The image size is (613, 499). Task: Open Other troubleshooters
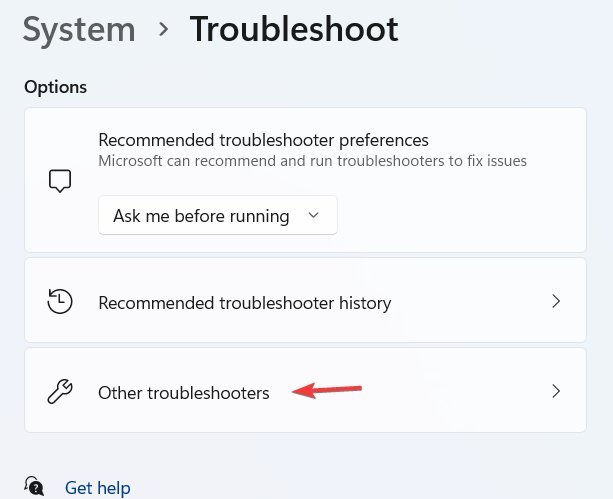coord(184,393)
